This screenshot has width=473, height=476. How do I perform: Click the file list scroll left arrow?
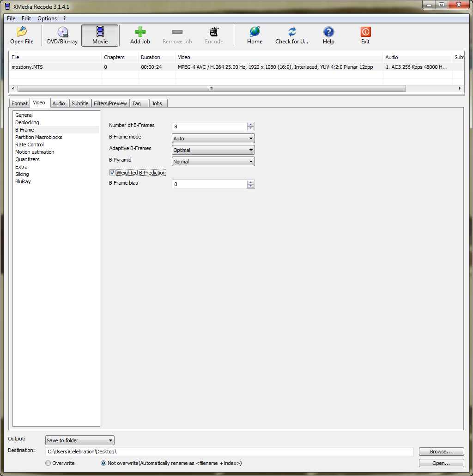13,88
